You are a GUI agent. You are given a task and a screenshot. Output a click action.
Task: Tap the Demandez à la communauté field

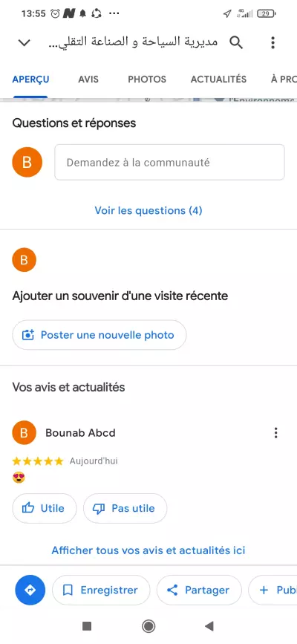coord(169,162)
